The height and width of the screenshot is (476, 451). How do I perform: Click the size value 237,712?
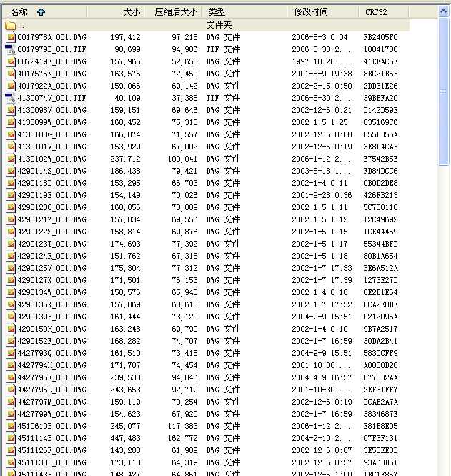point(125,159)
